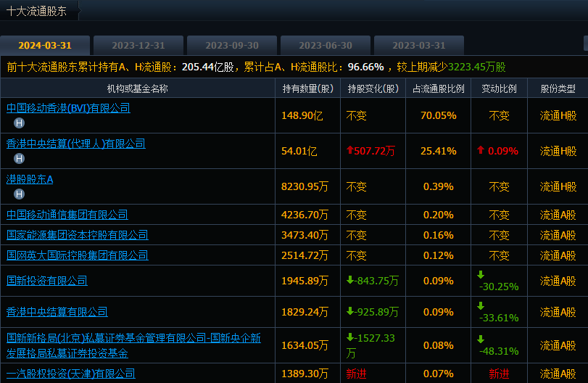Click the green down arrow beside -1527.33万

(x=350, y=337)
